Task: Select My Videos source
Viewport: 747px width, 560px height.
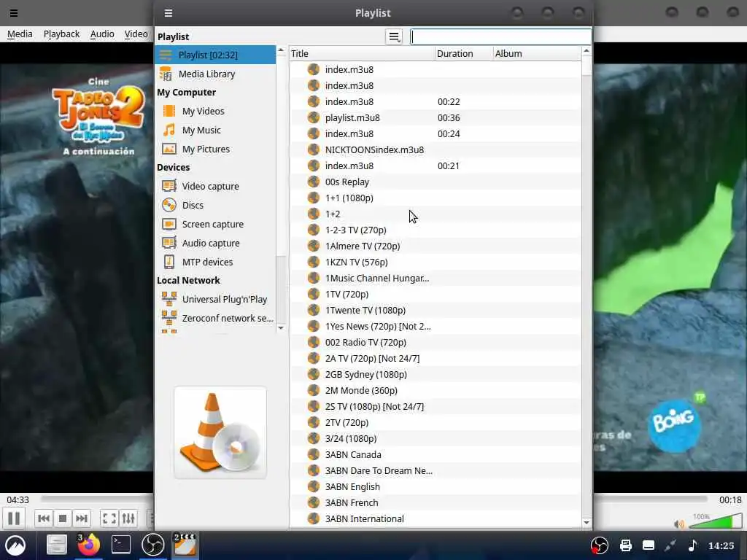Action: (215, 111)
